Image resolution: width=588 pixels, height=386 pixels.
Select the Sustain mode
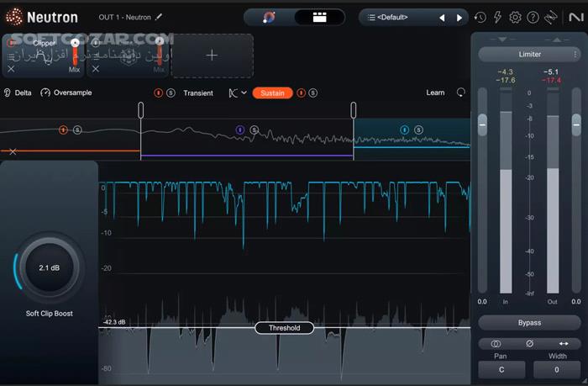click(x=272, y=93)
